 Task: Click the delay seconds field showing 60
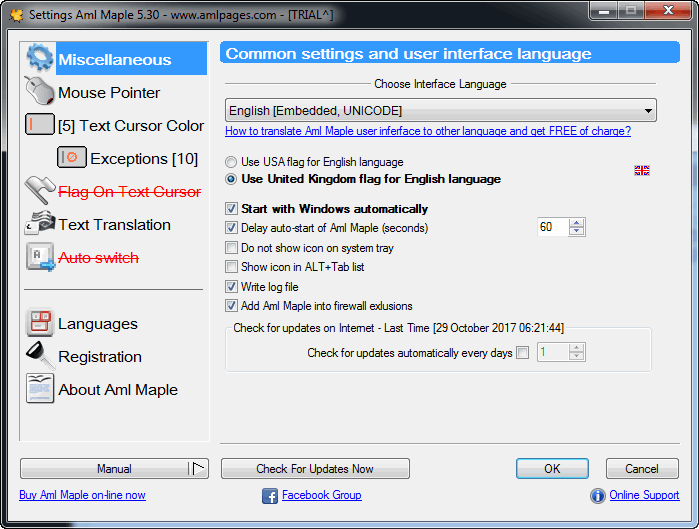tap(553, 227)
